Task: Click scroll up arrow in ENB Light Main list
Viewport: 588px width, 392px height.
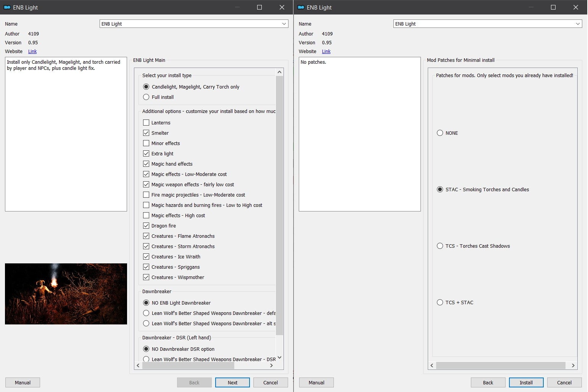Action: [279, 72]
